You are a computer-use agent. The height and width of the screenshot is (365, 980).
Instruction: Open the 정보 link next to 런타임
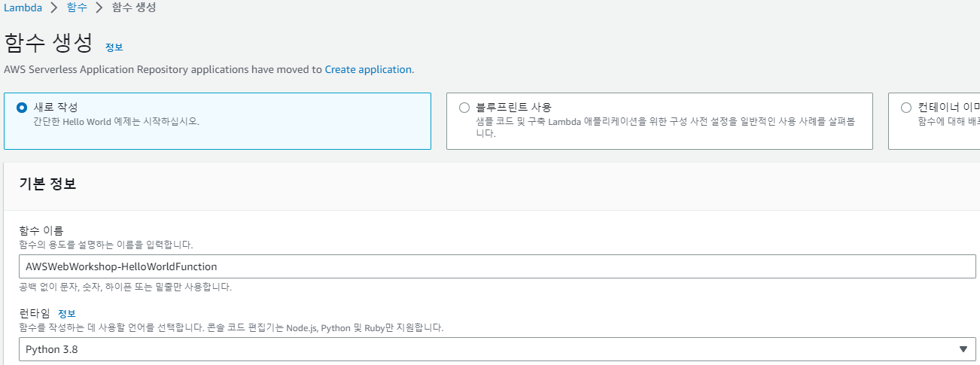(67, 313)
